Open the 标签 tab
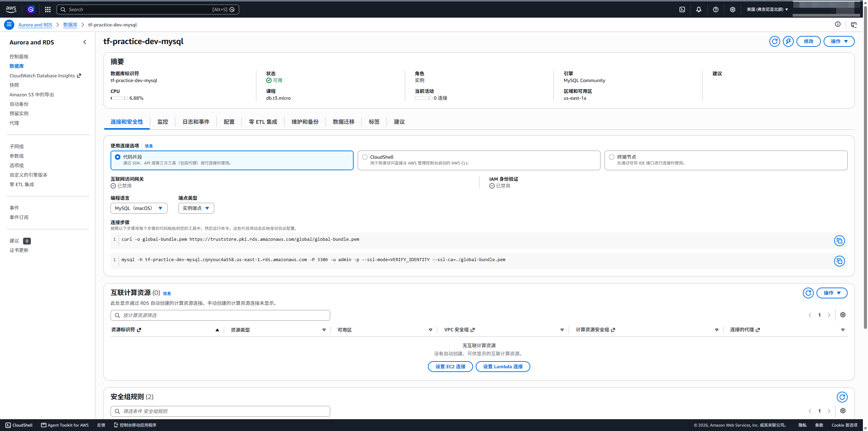The width and height of the screenshot is (868, 431). (374, 122)
